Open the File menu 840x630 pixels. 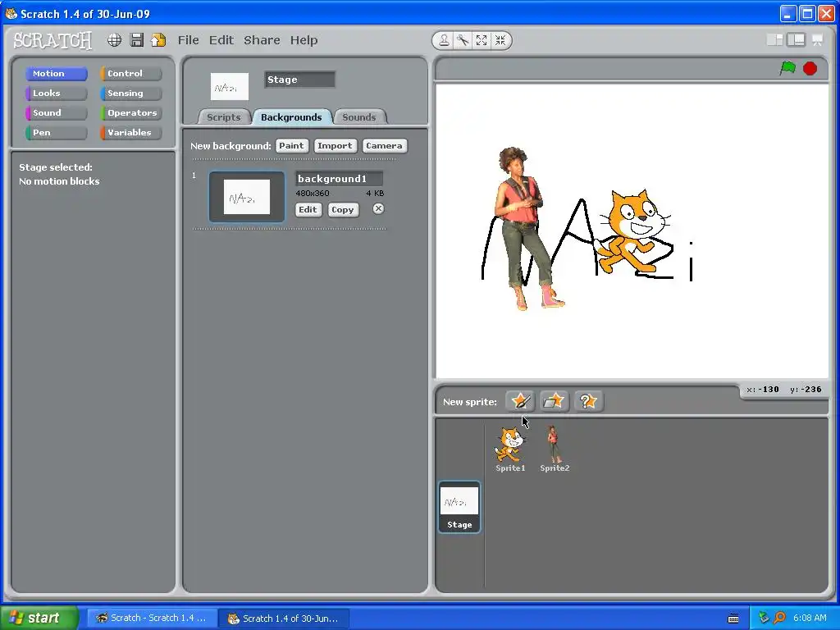pyautogui.click(x=188, y=40)
